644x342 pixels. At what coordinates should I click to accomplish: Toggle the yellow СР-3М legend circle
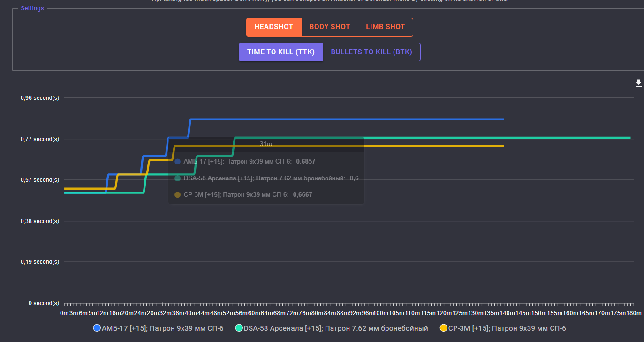click(x=444, y=328)
